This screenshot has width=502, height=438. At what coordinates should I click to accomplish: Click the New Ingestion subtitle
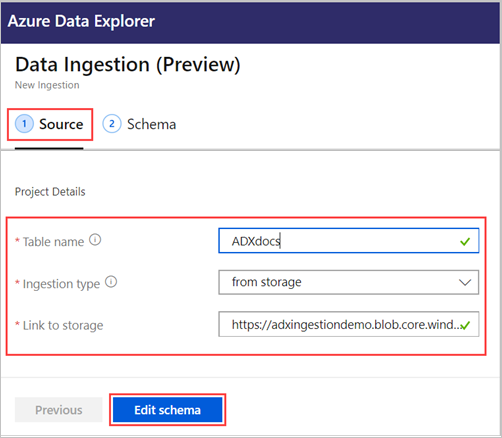pos(47,85)
